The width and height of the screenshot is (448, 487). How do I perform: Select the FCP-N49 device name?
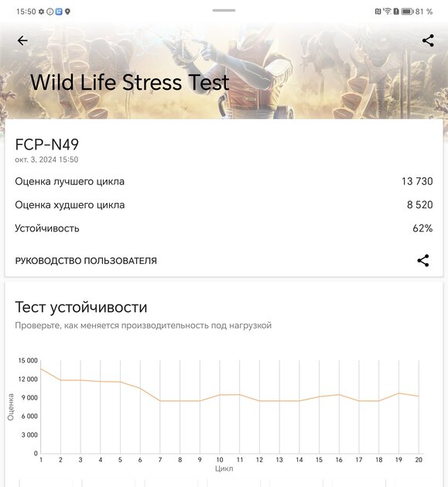click(x=47, y=145)
